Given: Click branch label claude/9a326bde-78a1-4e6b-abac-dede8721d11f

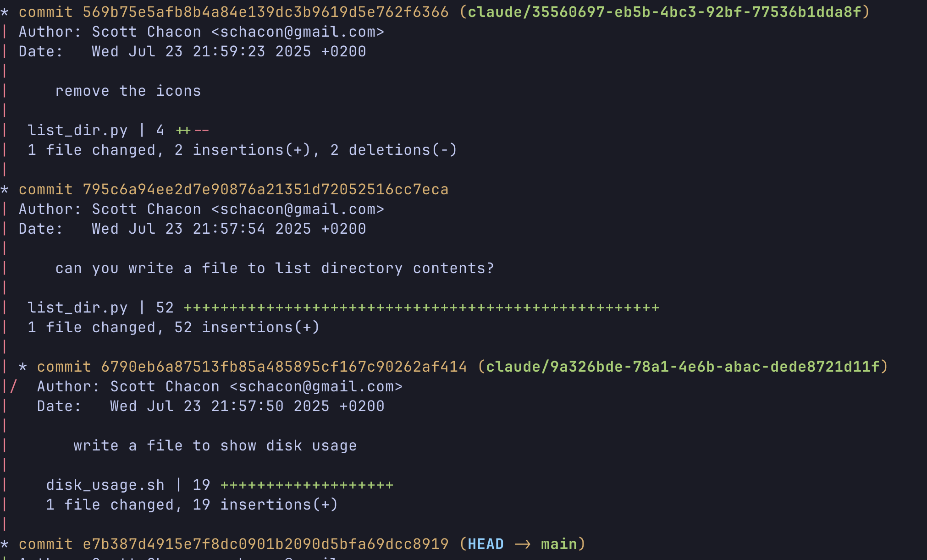Looking at the screenshot, I should 682,367.
